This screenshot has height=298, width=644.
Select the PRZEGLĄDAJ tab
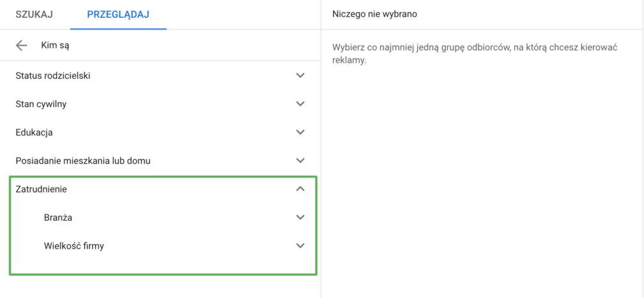118,15
